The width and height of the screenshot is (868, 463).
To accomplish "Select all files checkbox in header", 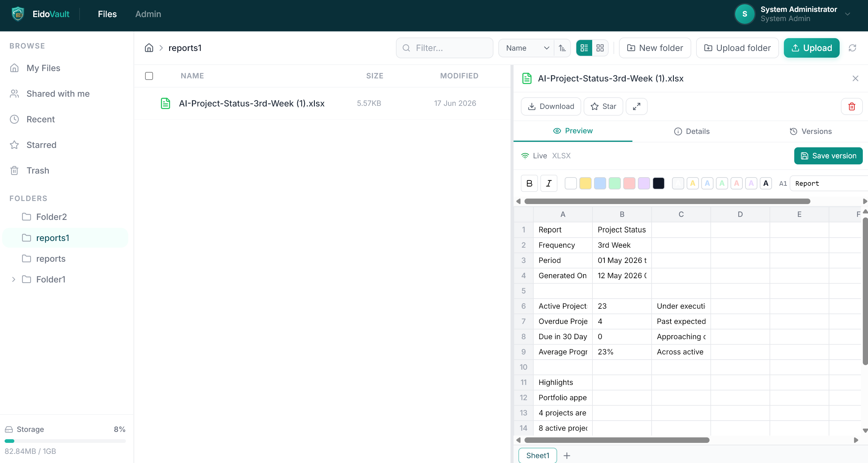I will [x=149, y=76].
